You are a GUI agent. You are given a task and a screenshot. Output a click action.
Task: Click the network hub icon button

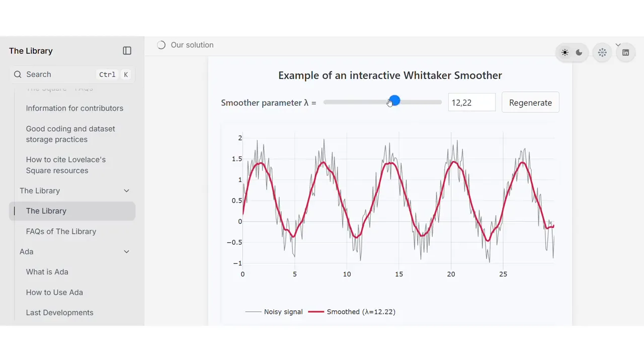[x=602, y=52]
